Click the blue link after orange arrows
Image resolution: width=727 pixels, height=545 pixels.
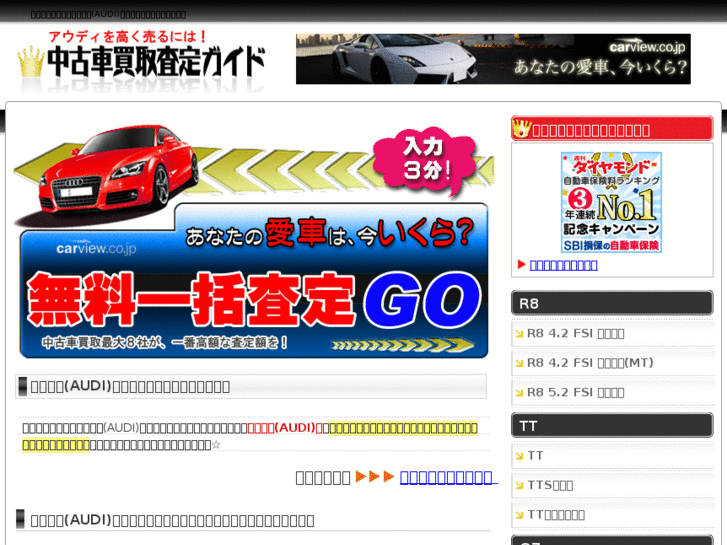pos(448,477)
